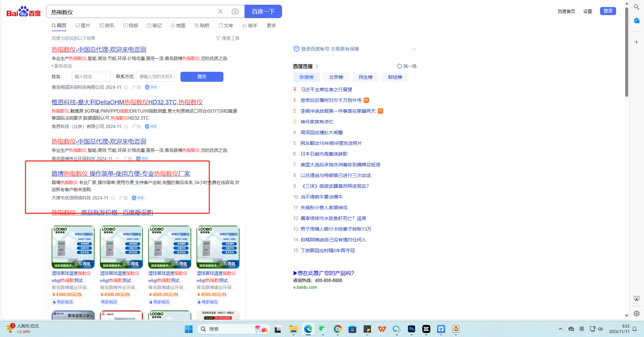Expand the login security notice chevron
This screenshot has height=337, width=644.
tap(414, 49)
